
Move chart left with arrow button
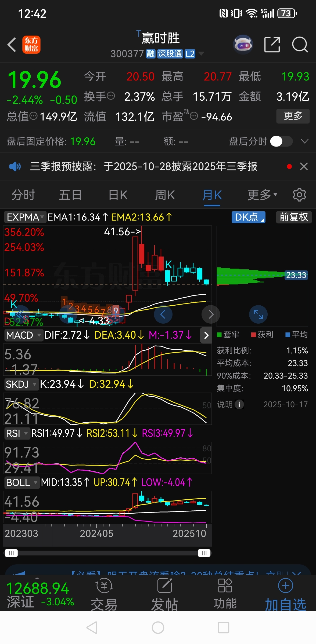click(163, 314)
